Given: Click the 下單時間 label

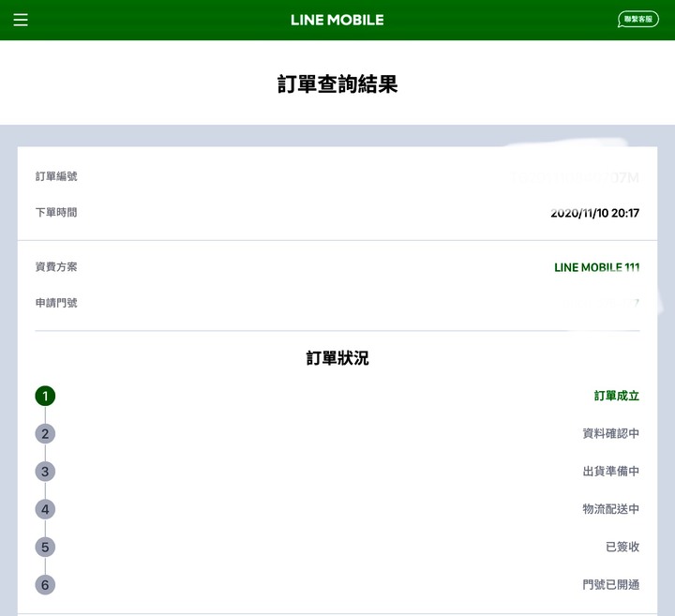Looking at the screenshot, I should tap(56, 213).
